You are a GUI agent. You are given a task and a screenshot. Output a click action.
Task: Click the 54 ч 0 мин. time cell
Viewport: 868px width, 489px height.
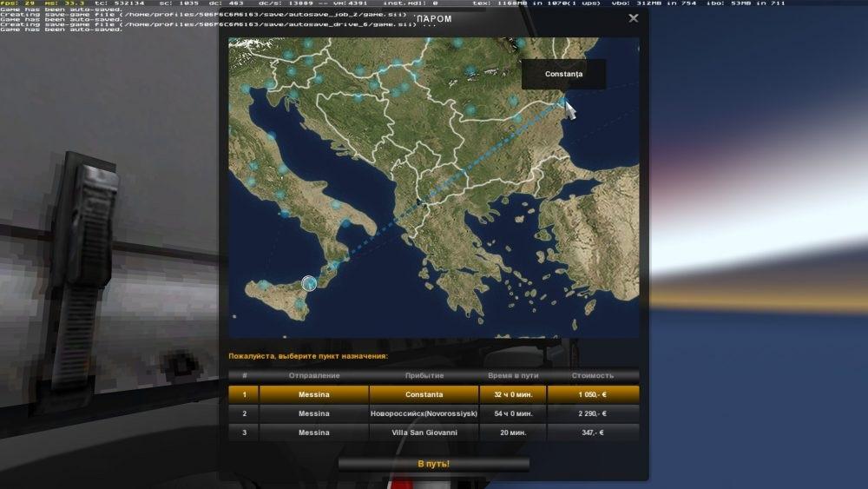coord(512,413)
